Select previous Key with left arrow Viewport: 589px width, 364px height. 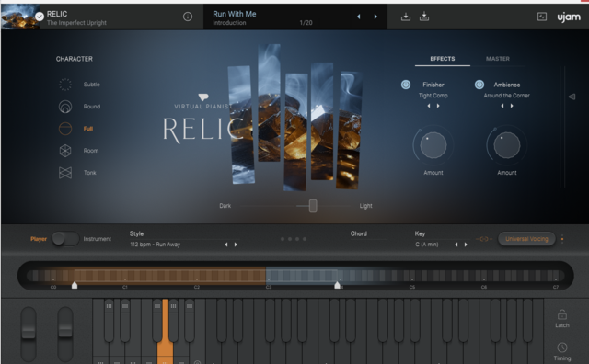456,245
